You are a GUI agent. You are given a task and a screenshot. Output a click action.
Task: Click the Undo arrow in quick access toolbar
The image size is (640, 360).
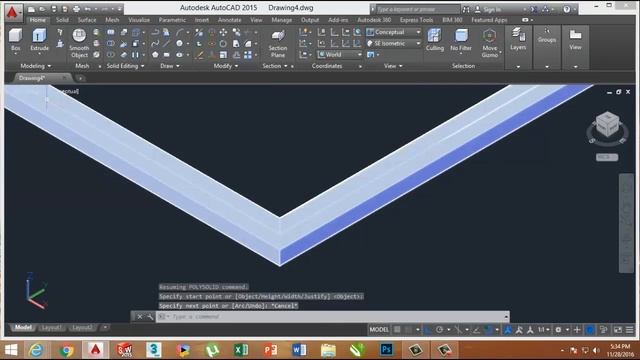(87, 9)
